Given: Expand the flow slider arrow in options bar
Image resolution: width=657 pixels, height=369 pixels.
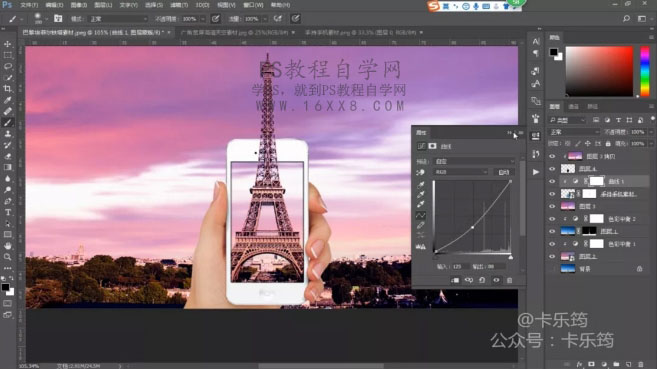Looking at the screenshot, I should (265, 19).
